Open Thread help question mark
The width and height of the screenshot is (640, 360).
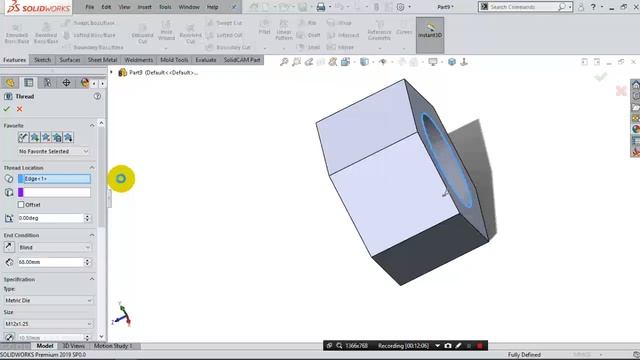(97, 96)
